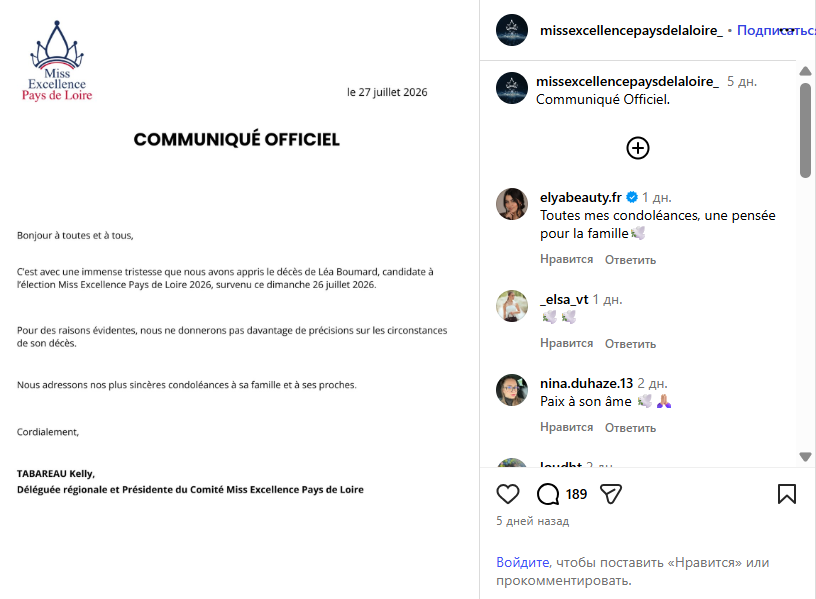The width and height of the screenshot is (816, 599).
Task: Reply to elyabeauty.fr's comment
Action: pyautogui.click(x=630, y=260)
